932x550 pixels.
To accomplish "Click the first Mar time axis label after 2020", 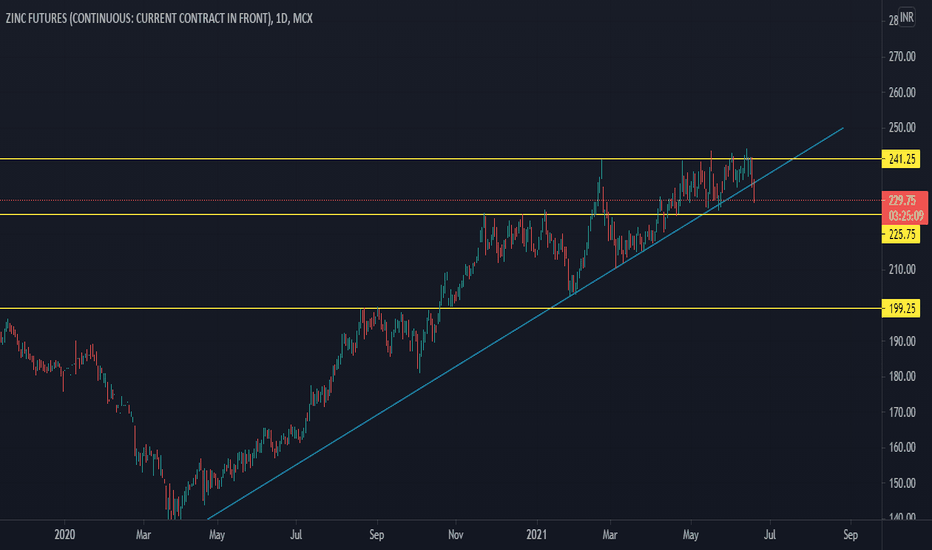I will pyautogui.click(x=143, y=535).
